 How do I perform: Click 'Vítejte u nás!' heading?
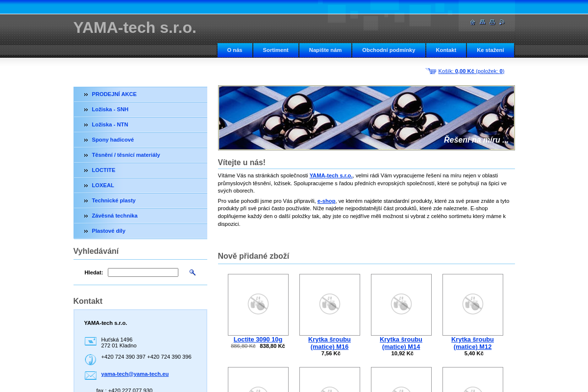click(x=242, y=163)
